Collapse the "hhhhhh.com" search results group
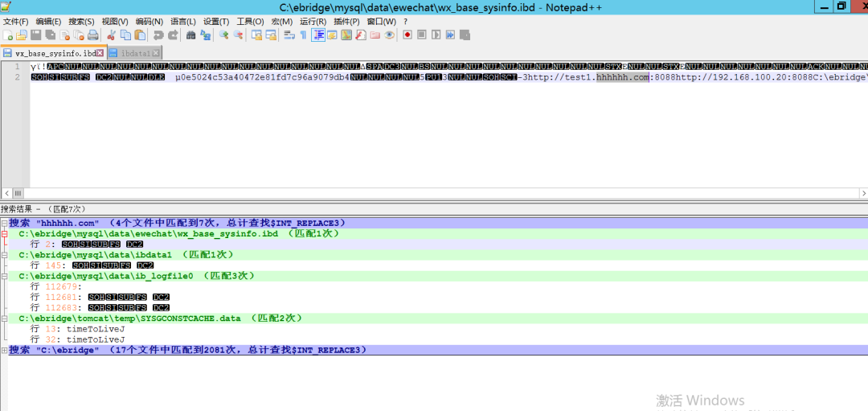Image resolution: width=868 pixels, height=411 pixels. point(5,223)
